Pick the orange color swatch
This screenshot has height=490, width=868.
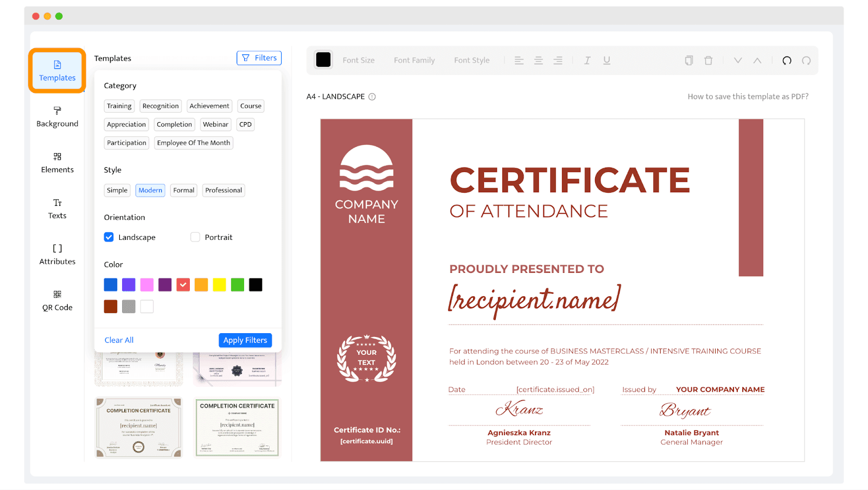pos(201,285)
